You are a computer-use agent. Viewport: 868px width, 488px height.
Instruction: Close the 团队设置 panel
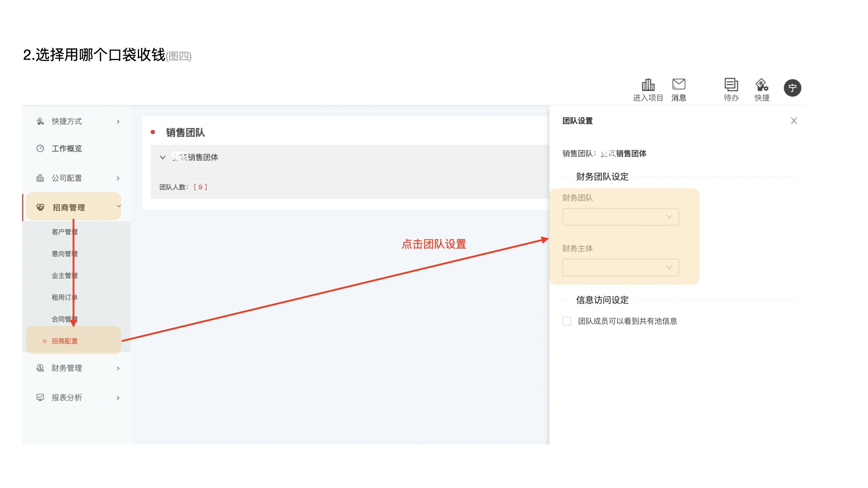pyautogui.click(x=793, y=121)
